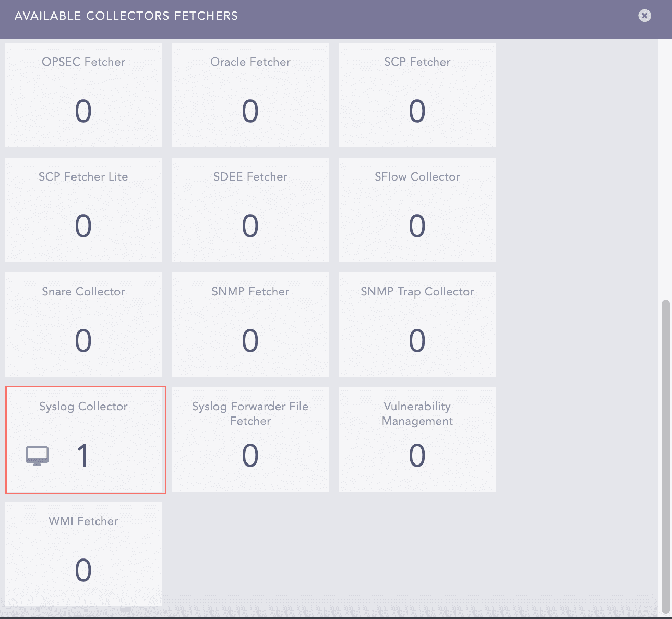Image resolution: width=672 pixels, height=619 pixels.
Task: Click the count 1 in Syslog Collector
Action: tap(82, 456)
